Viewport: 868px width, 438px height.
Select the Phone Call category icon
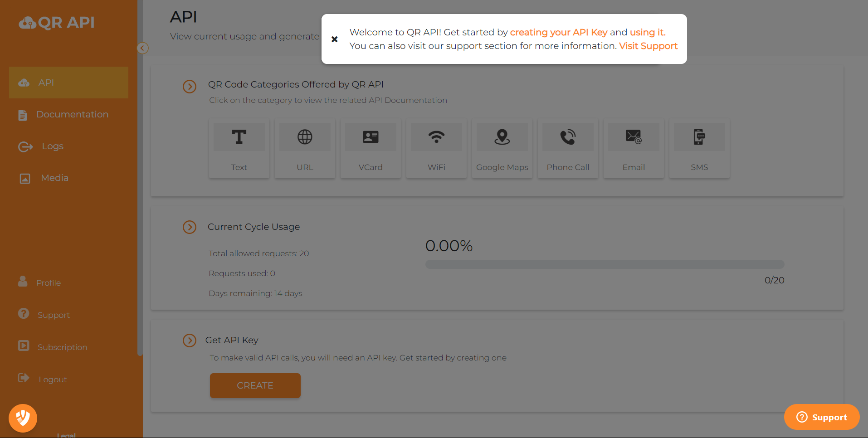pyautogui.click(x=568, y=137)
